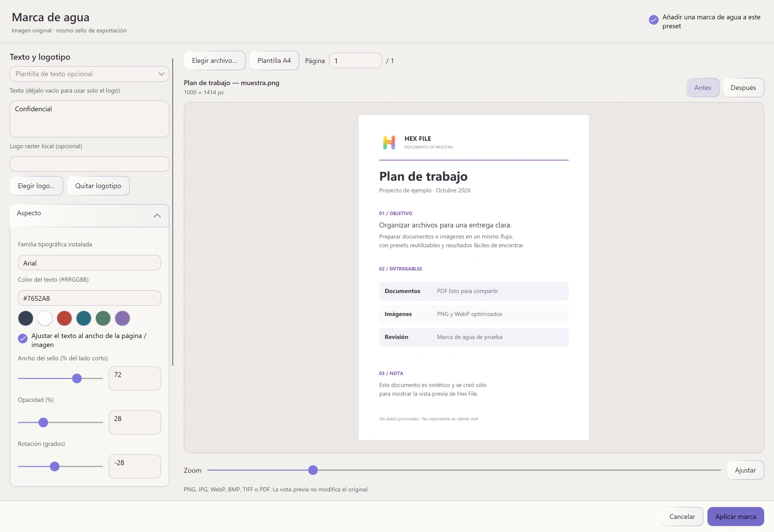Click the Página number field
Viewport: 774px width, 532px height.
[x=356, y=60]
